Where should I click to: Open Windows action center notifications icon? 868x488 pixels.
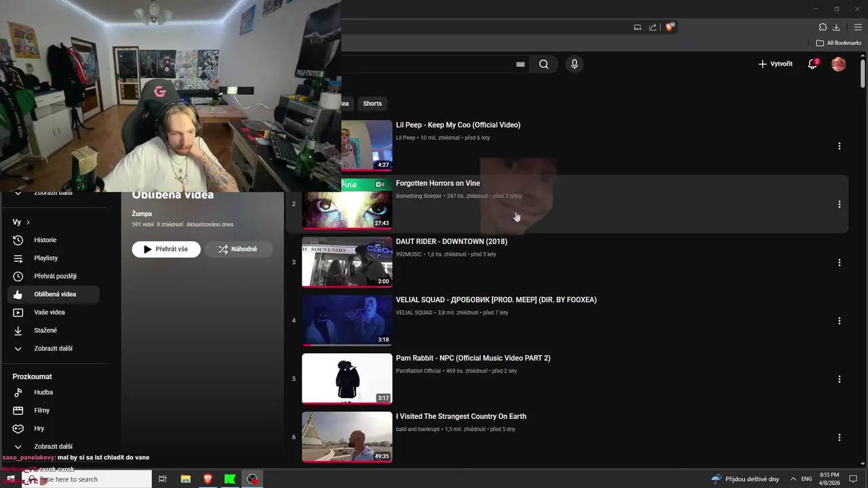pos(853,479)
